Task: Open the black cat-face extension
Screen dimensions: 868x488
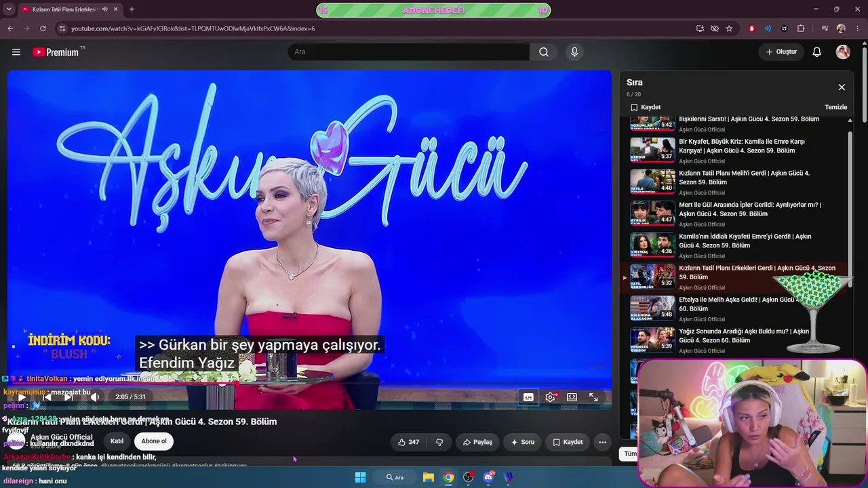Action: click(x=785, y=28)
